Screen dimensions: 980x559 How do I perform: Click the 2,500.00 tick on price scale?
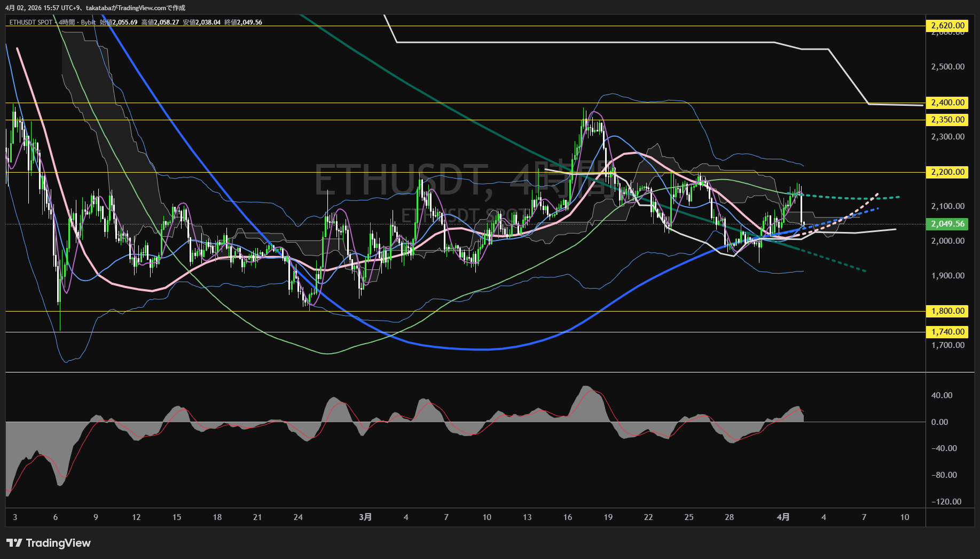click(x=947, y=67)
